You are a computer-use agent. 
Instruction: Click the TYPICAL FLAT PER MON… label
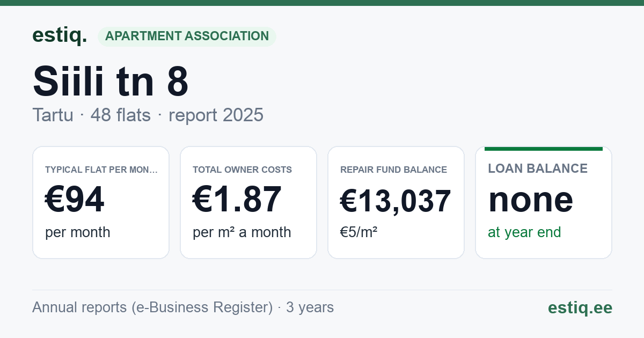pos(101,170)
